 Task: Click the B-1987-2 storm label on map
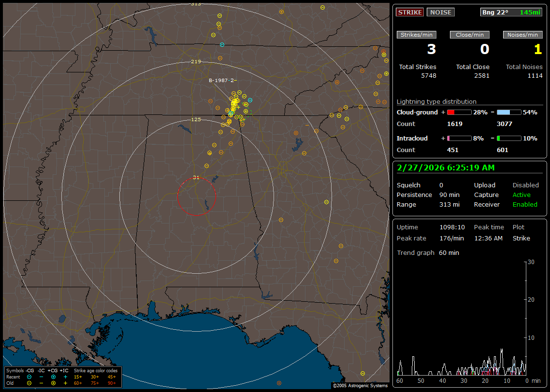coord(222,81)
